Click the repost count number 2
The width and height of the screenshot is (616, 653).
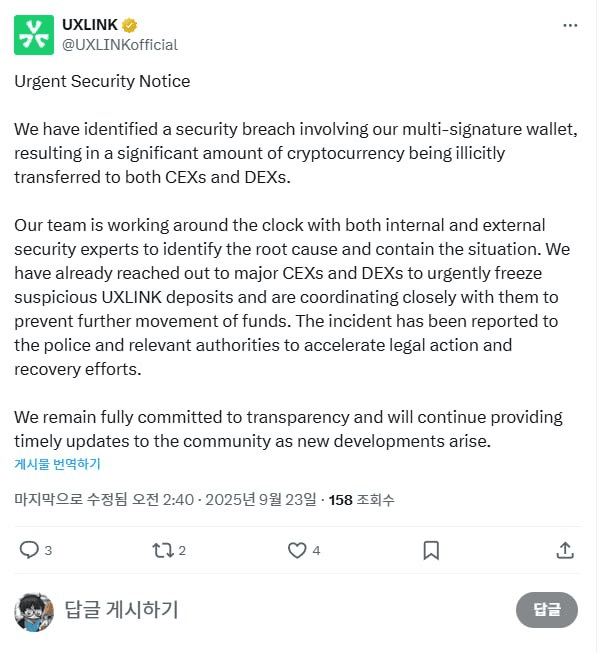pos(182,551)
